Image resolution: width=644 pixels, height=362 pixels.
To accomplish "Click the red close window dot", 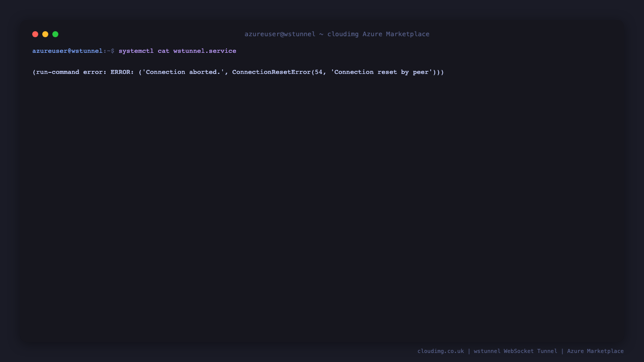I will (x=35, y=34).
